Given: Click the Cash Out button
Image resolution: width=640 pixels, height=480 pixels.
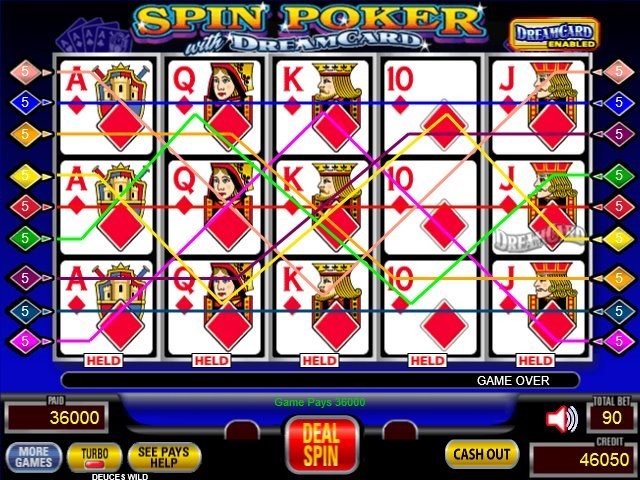Looking at the screenshot, I should (x=482, y=454).
